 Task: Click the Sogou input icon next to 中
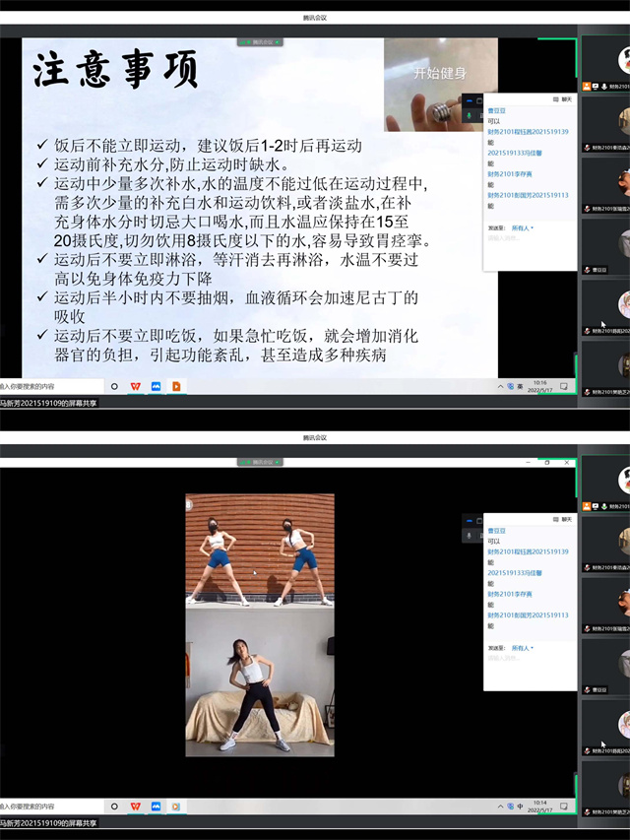[x=511, y=807]
